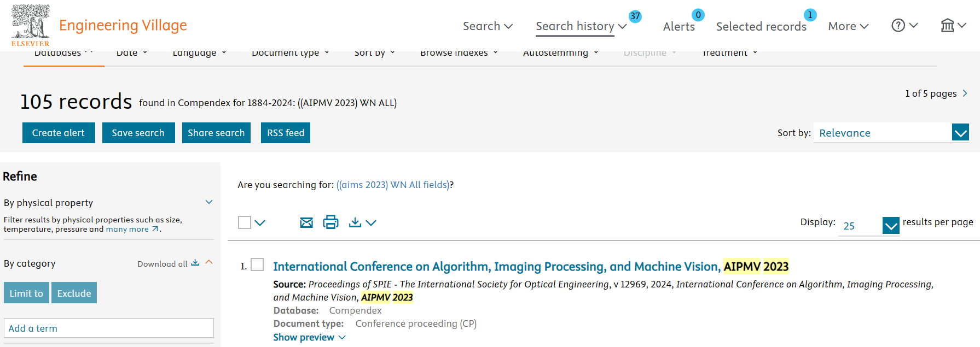This screenshot has width=980, height=347.
Task: Open many more external link icon
Action: tap(155, 229)
